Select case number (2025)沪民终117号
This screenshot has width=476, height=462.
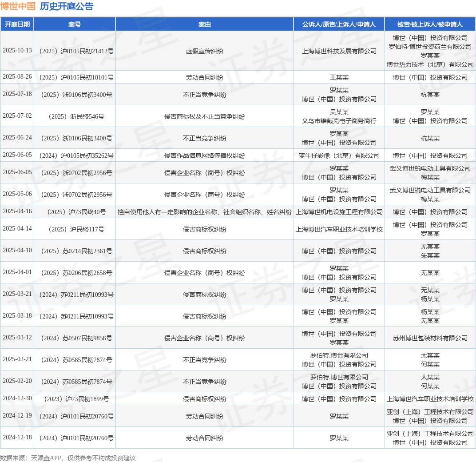coord(76,229)
